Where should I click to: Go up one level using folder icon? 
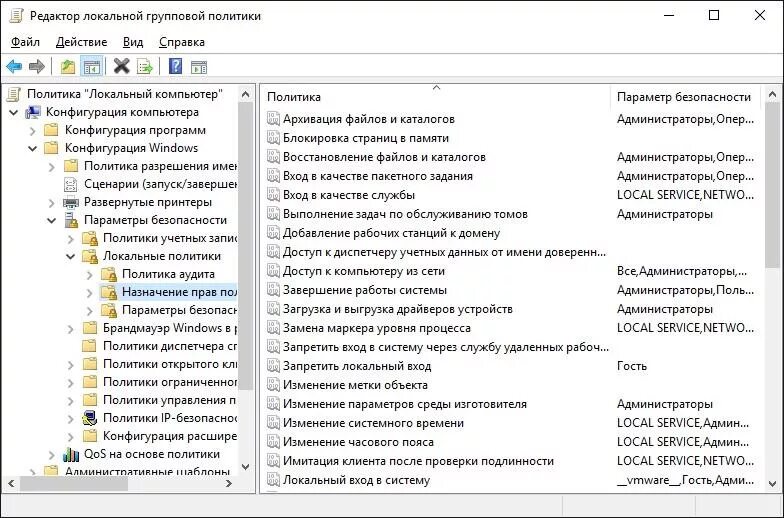(67, 67)
